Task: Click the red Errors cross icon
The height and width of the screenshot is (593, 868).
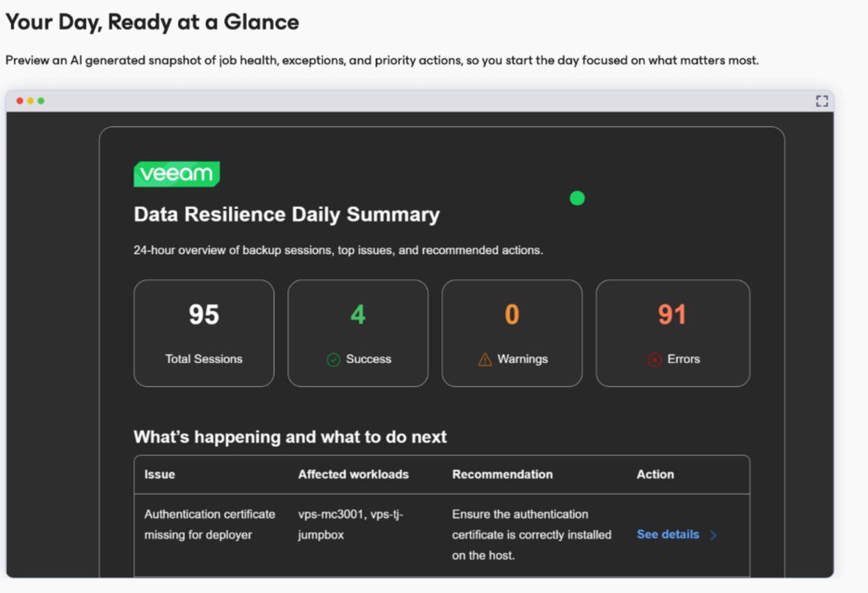Action: pyautogui.click(x=653, y=359)
